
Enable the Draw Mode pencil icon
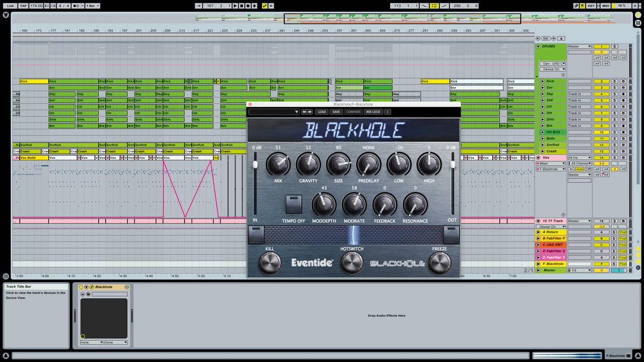click(576, 6)
